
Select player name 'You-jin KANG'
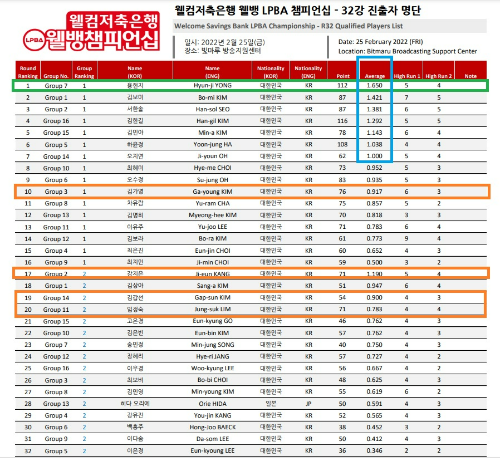click(x=212, y=415)
